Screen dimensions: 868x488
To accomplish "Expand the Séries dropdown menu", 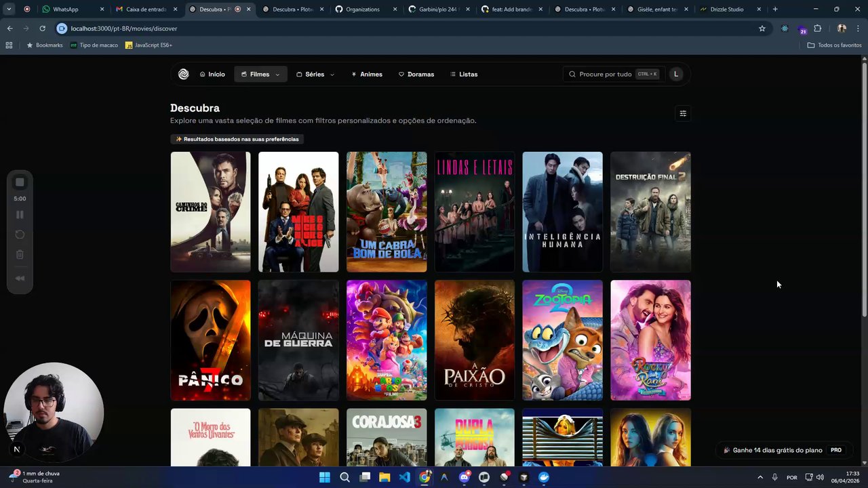I will [x=315, y=75].
